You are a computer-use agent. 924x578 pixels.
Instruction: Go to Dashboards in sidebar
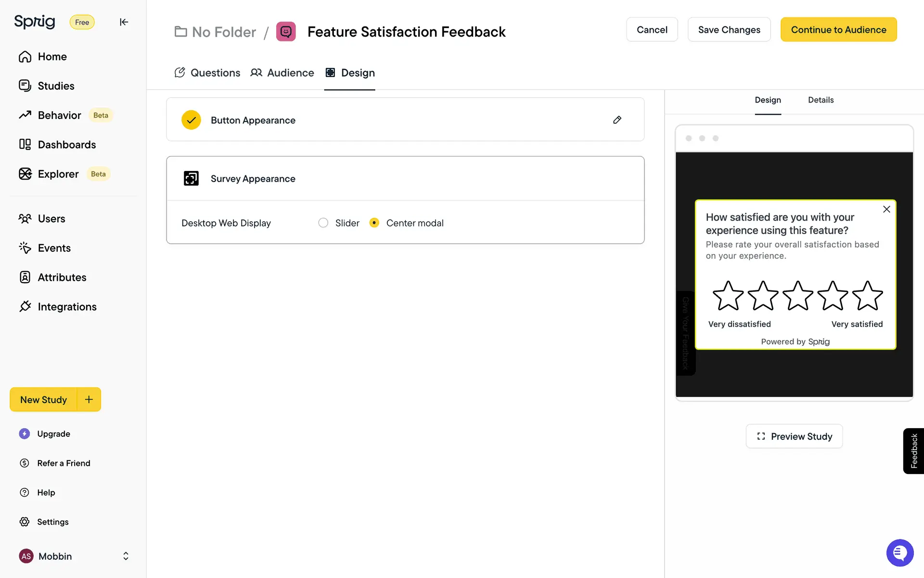pos(66,144)
